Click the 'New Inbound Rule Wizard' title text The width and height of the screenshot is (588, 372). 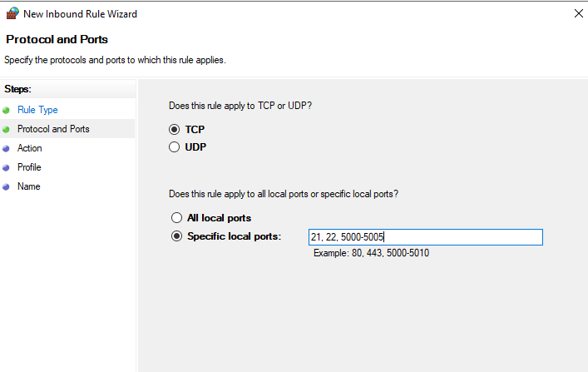[x=80, y=14]
